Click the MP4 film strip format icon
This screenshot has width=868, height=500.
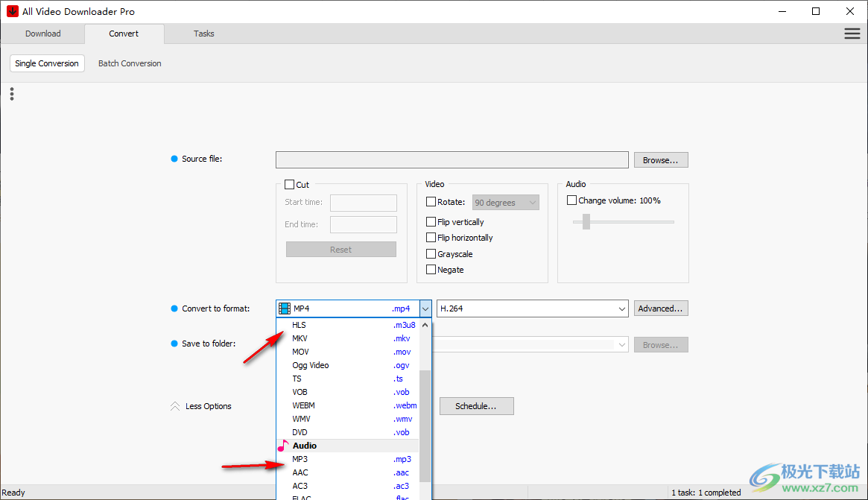[x=285, y=308]
